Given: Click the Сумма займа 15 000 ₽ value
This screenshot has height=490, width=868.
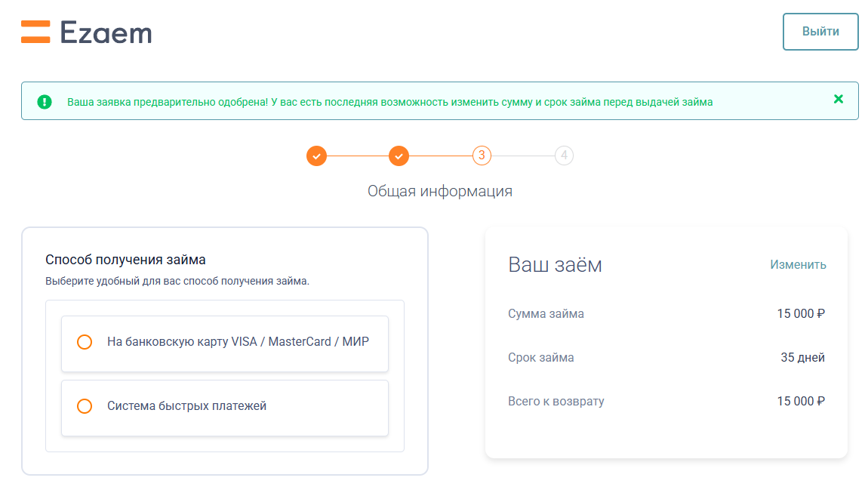Looking at the screenshot, I should (x=801, y=313).
